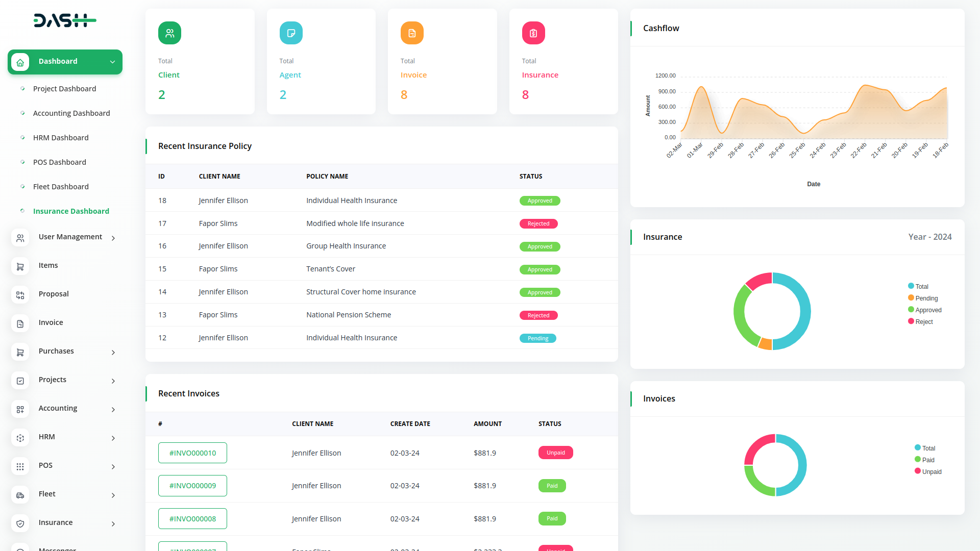The width and height of the screenshot is (980, 551).
Task: Open Fleet Dashboard from sidebar
Action: click(61, 187)
